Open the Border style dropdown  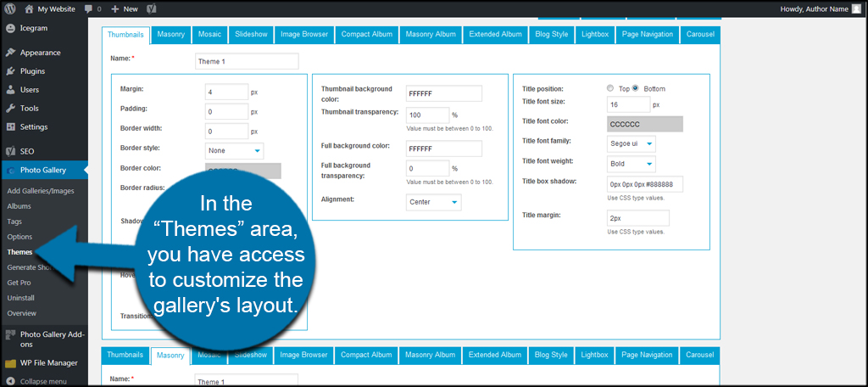[235, 151]
